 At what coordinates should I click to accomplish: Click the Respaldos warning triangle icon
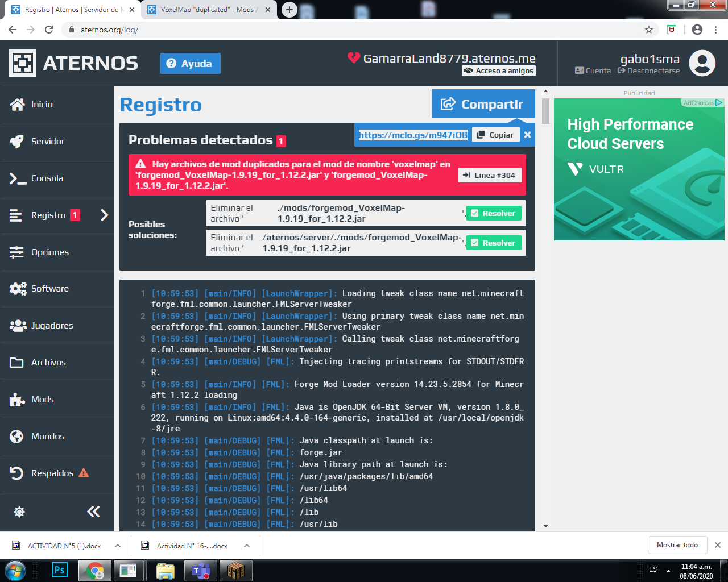click(x=84, y=473)
